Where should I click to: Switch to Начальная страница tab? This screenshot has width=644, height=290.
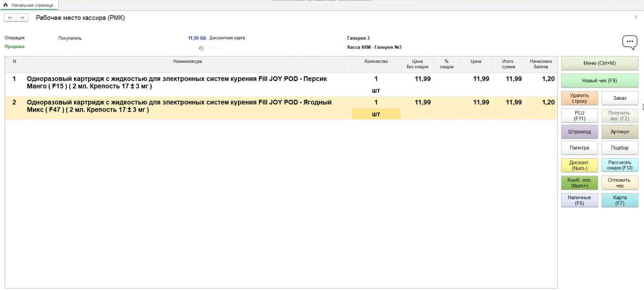(x=32, y=5)
